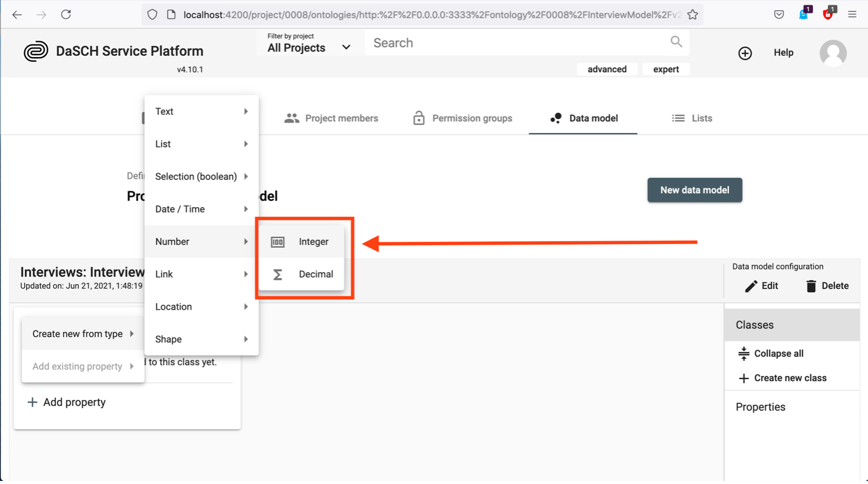Expand the Date / Time submenu
Image resolution: width=868 pixels, height=484 pixels.
tap(201, 210)
